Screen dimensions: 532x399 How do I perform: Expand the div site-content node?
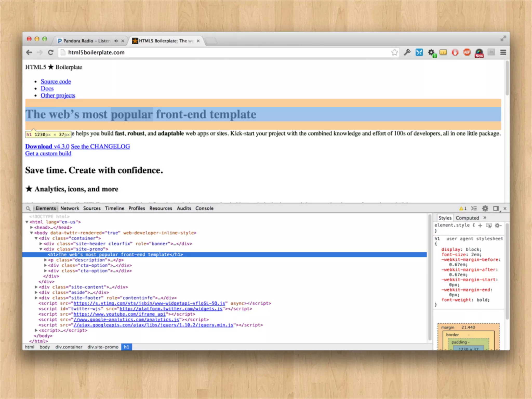point(36,287)
